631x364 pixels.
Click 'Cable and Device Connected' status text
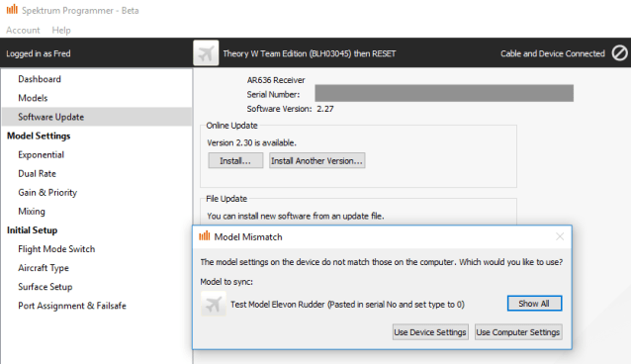[x=553, y=53]
